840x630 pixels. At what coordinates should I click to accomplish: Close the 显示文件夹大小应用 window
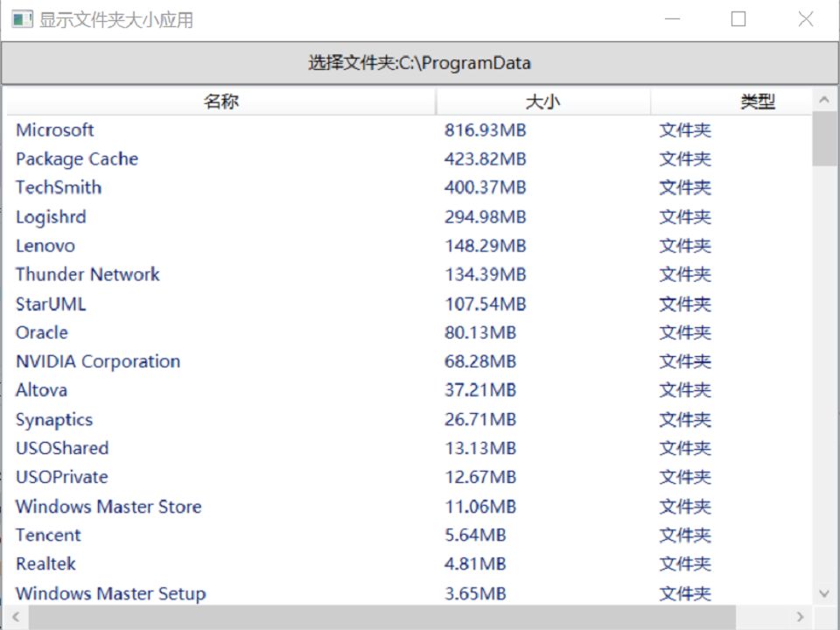tap(806, 19)
